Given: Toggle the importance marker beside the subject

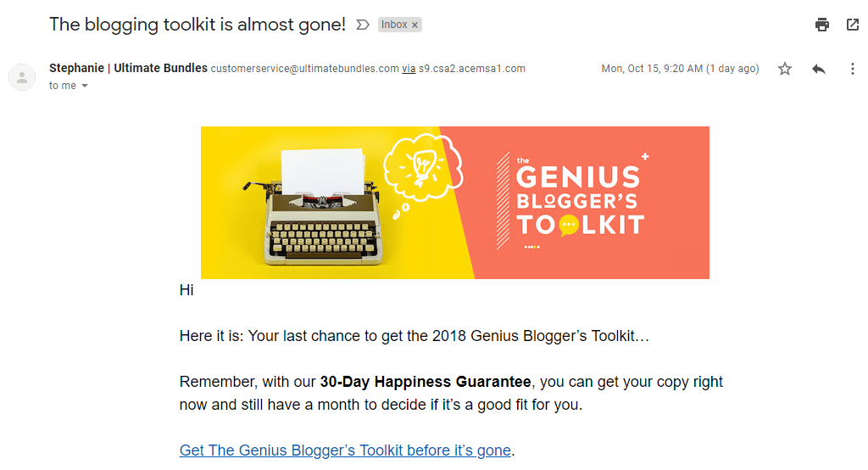Looking at the screenshot, I should [363, 25].
